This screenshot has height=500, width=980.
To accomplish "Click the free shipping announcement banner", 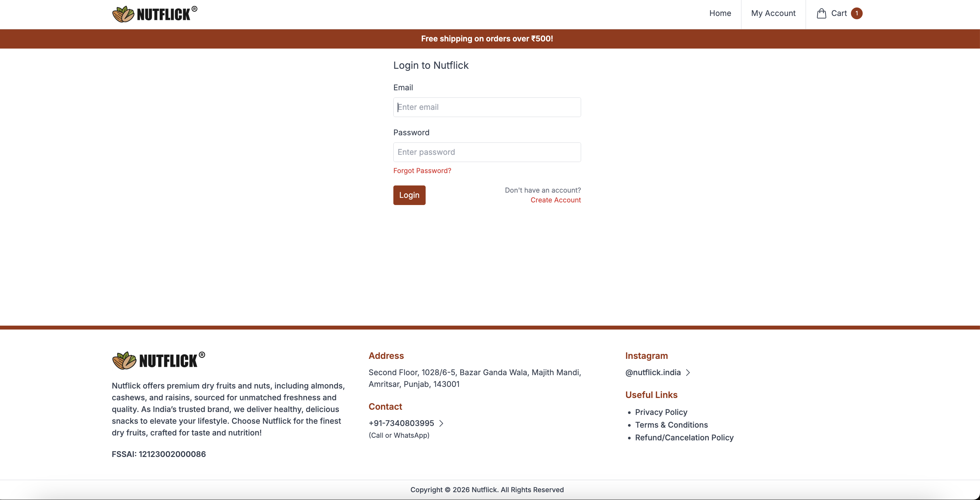I will coord(487,39).
